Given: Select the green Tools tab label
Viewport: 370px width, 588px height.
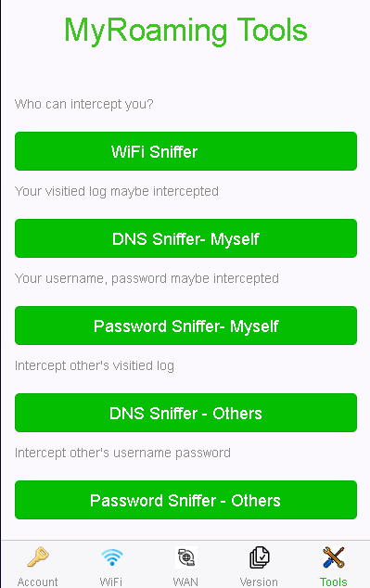Looking at the screenshot, I should click(x=333, y=582).
